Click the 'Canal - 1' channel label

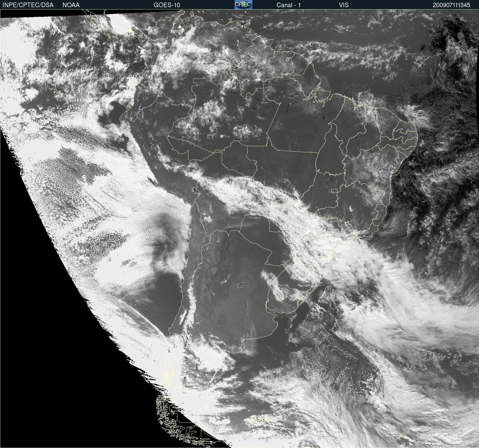(x=288, y=5)
